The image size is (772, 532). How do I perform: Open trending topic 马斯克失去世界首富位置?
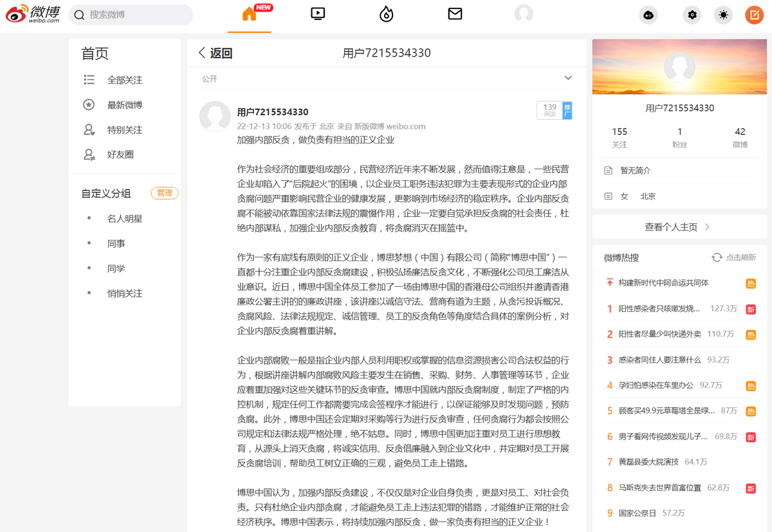(659, 488)
